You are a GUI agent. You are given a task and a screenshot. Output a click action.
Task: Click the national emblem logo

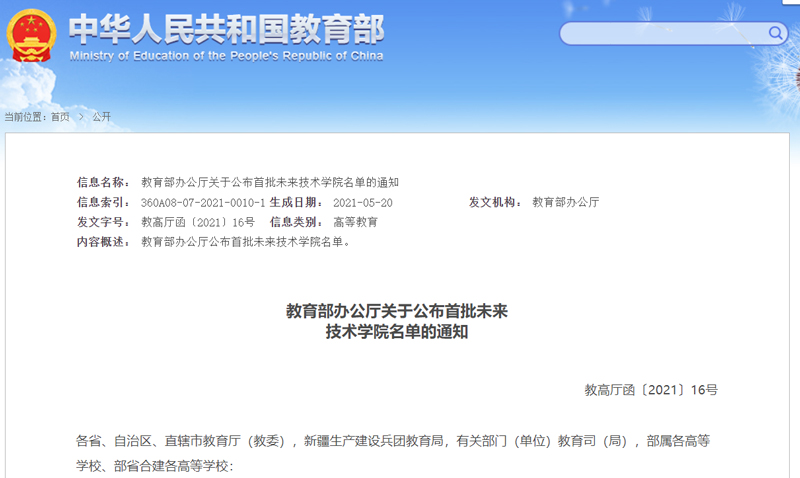(31, 36)
